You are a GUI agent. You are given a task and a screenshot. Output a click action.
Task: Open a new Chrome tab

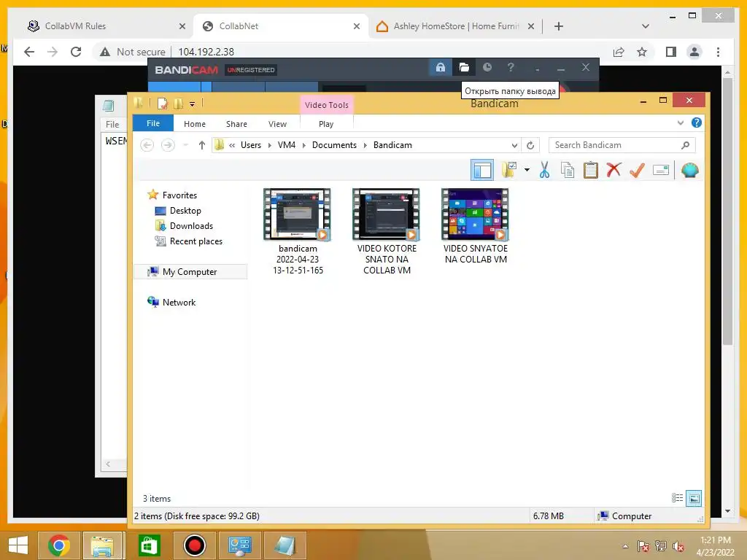tap(559, 26)
